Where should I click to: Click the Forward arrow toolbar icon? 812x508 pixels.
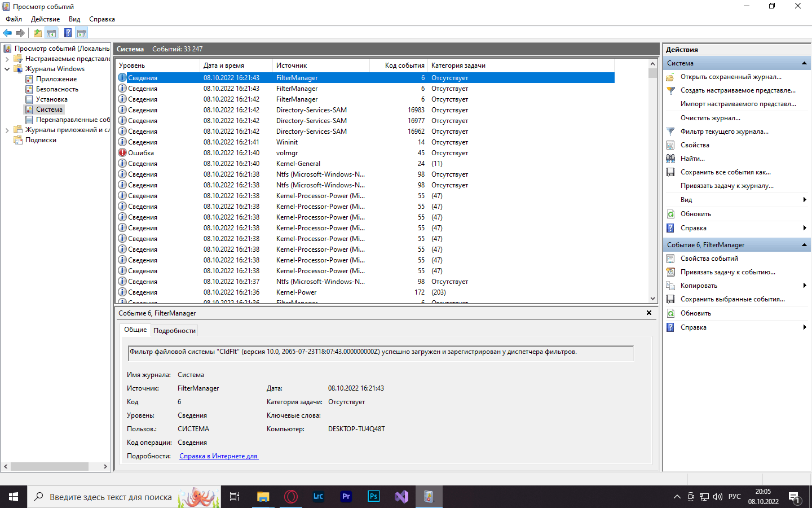20,33
